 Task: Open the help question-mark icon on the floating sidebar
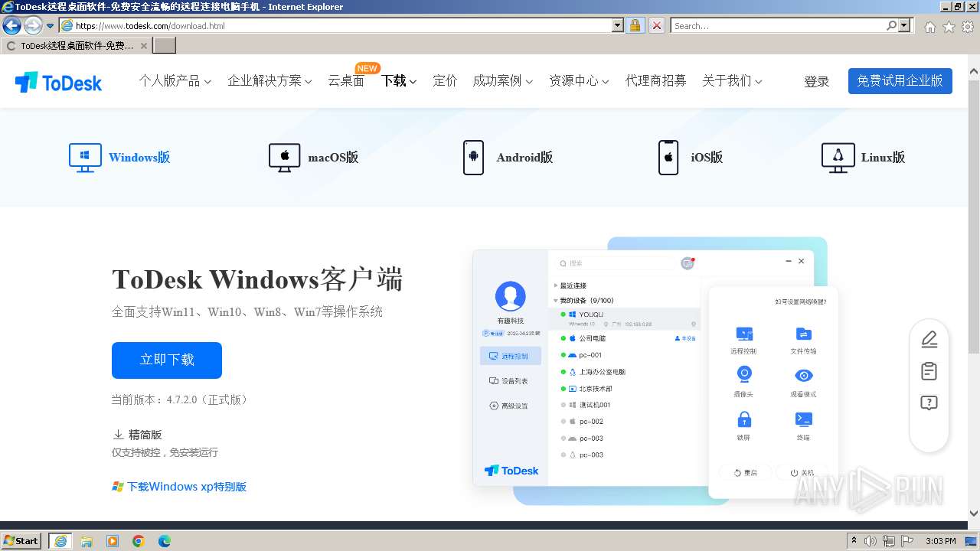click(929, 403)
